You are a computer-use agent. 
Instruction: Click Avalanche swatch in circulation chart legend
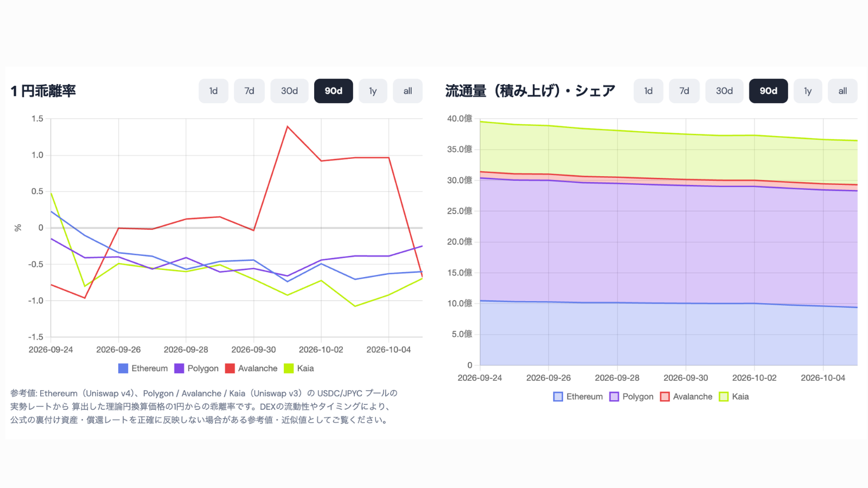click(665, 397)
